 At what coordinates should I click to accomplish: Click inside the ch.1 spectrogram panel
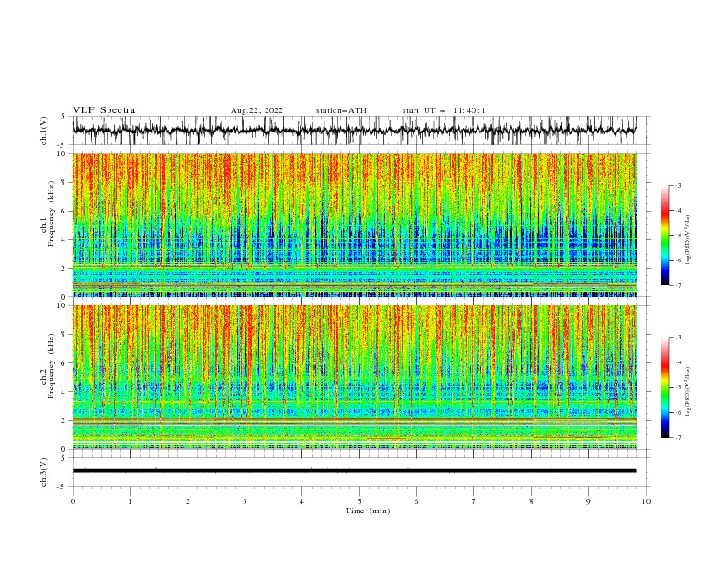click(354, 224)
